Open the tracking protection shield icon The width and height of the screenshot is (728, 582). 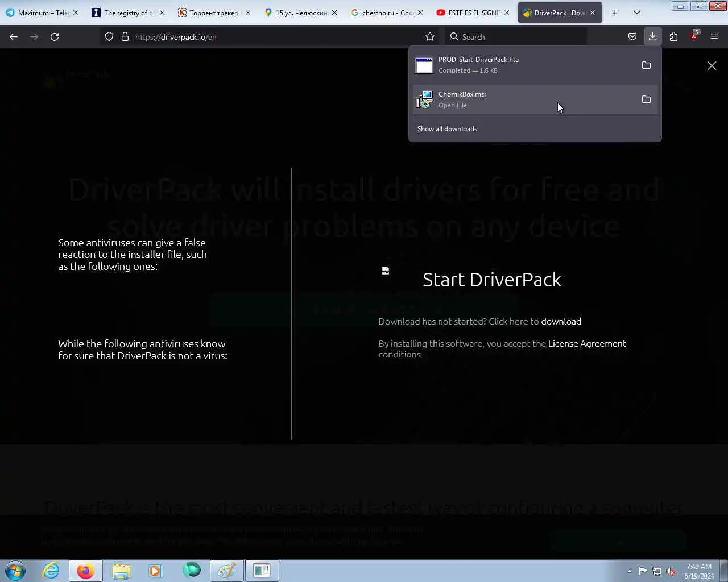(109, 37)
